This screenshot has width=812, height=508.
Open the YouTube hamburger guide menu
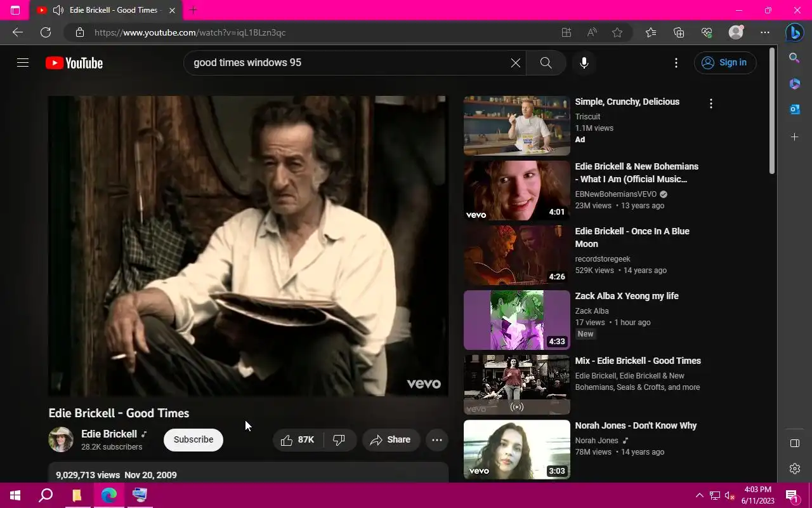[23, 63]
